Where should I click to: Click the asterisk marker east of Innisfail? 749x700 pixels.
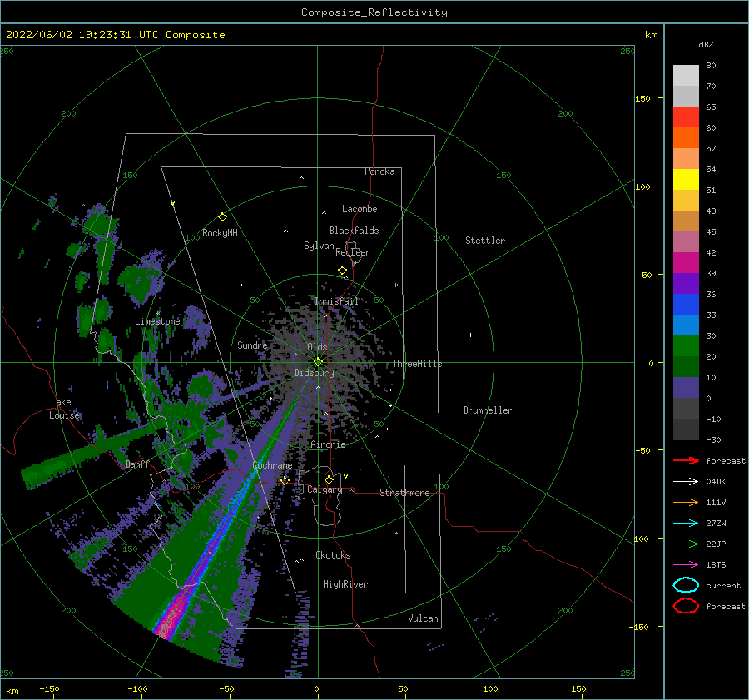click(395, 285)
